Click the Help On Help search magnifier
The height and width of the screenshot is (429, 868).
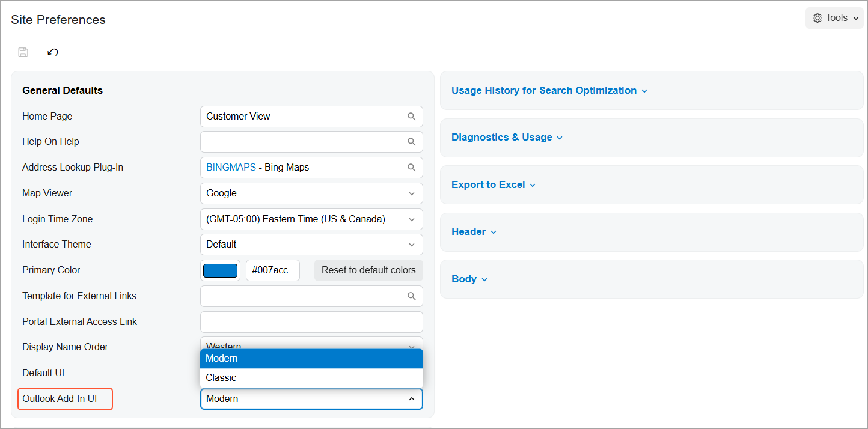coord(412,142)
